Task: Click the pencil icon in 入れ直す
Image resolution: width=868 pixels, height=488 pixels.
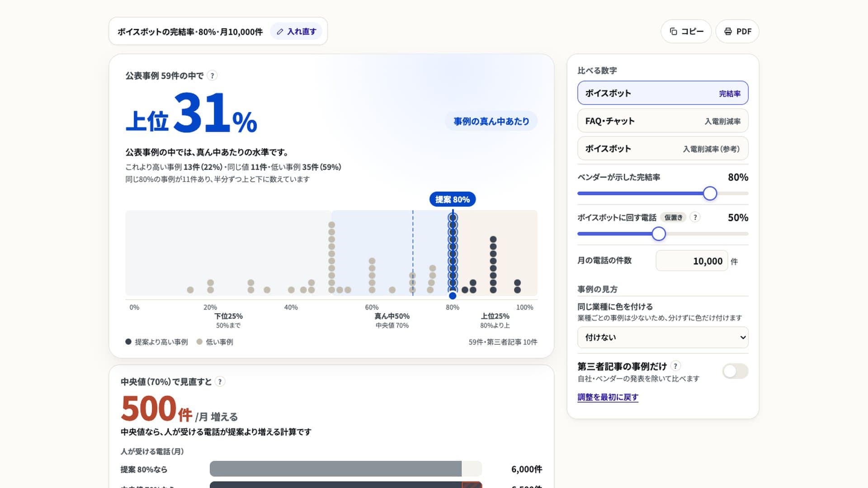Action: click(280, 32)
